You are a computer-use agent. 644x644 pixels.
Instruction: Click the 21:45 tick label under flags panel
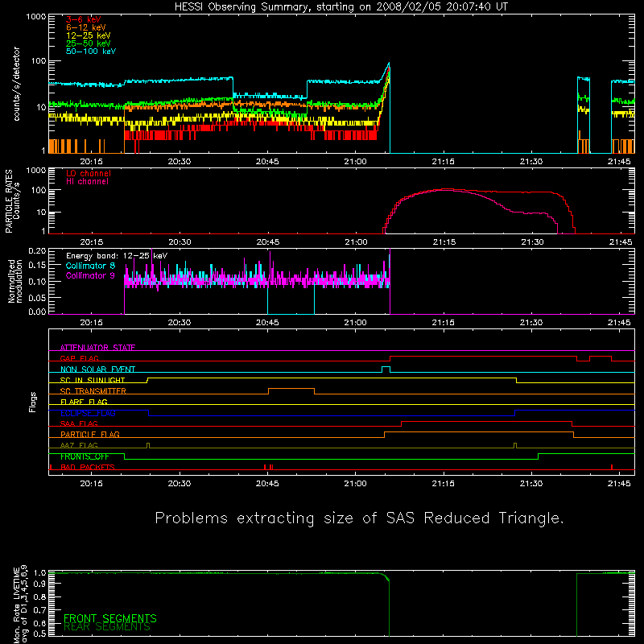(x=619, y=484)
